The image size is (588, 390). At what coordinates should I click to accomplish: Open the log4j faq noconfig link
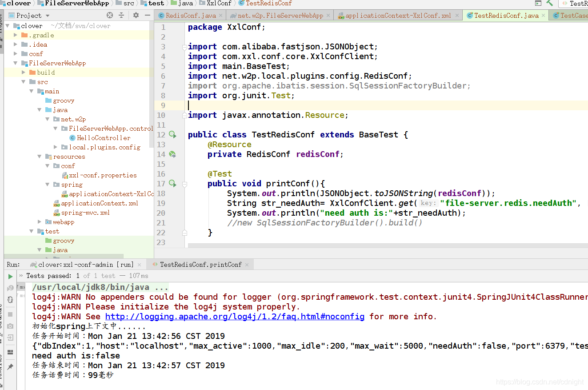tap(235, 317)
